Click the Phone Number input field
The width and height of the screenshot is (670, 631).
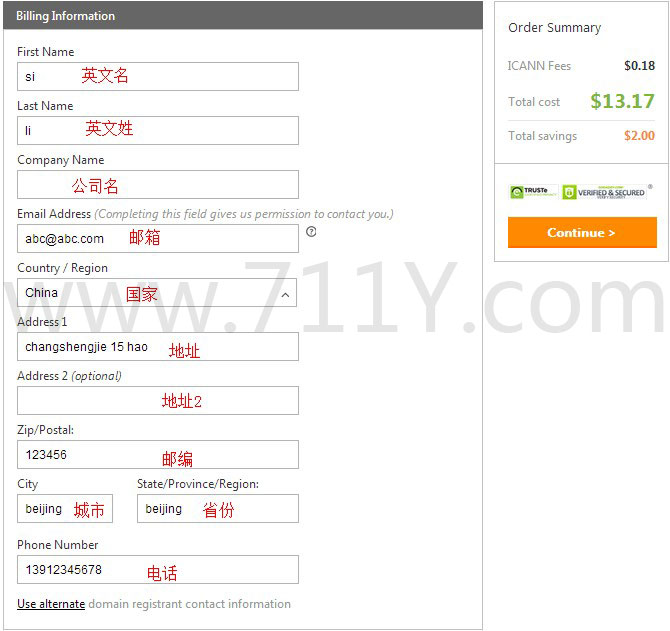[x=157, y=570]
